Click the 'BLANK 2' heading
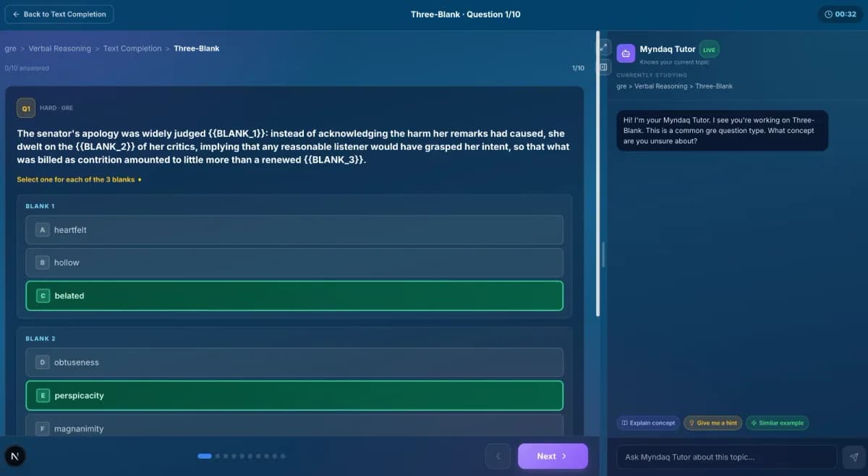The width and height of the screenshot is (868, 476). point(41,339)
